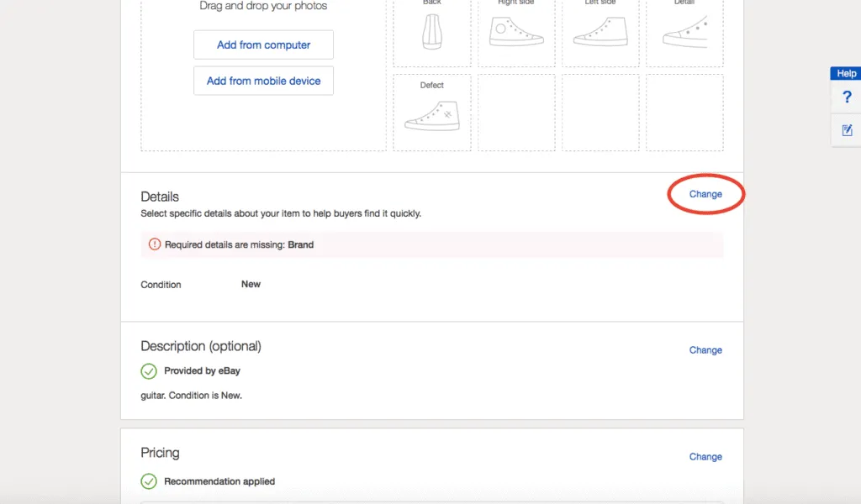Select the Defect shoe placeholder icon
This screenshot has width=861, height=504.
click(x=431, y=112)
